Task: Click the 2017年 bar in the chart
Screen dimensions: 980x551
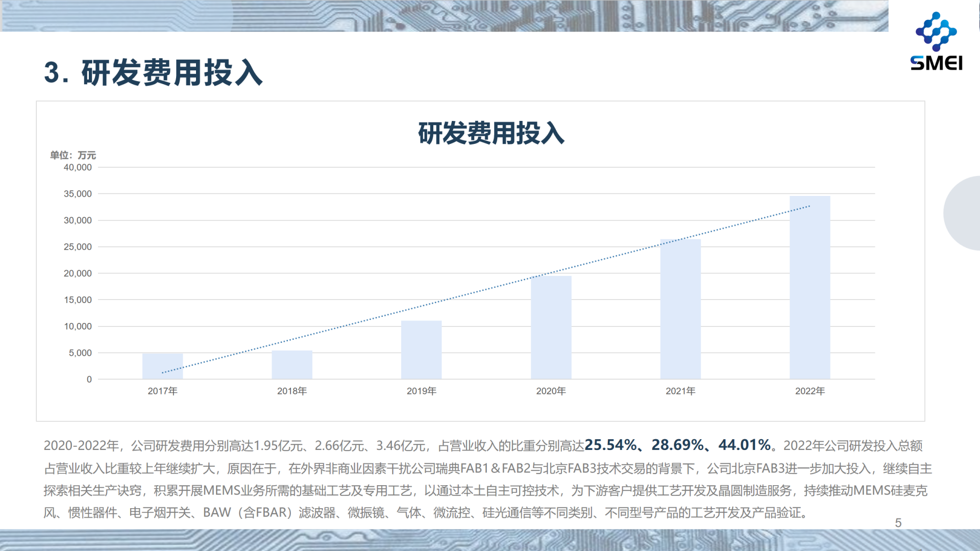Action: click(162, 366)
